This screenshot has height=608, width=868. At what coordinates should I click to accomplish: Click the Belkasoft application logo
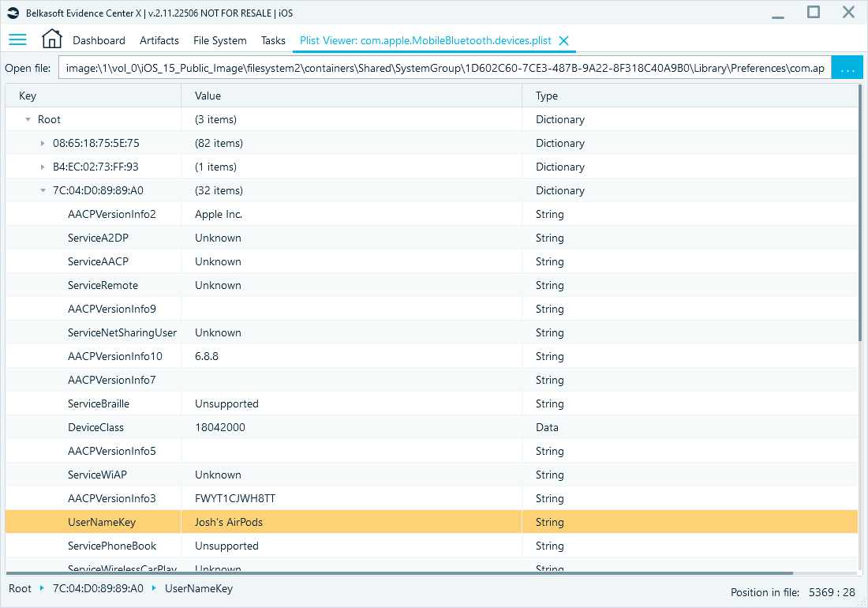click(x=13, y=13)
